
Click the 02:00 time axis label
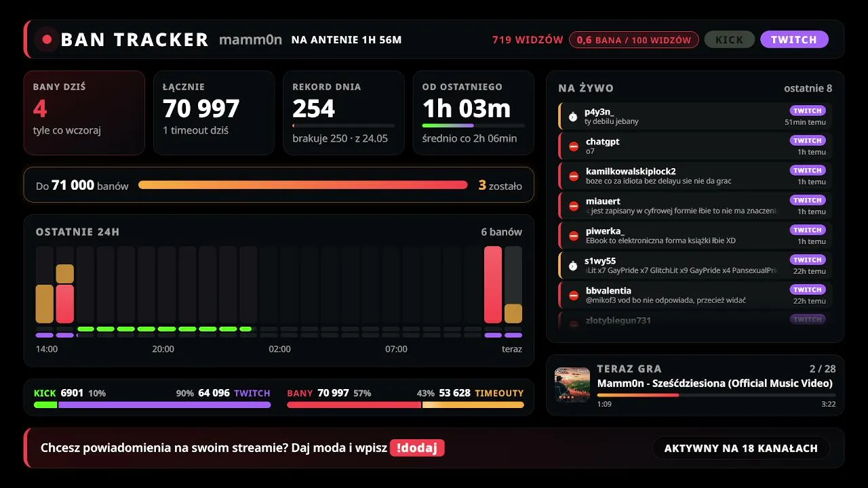tap(279, 349)
